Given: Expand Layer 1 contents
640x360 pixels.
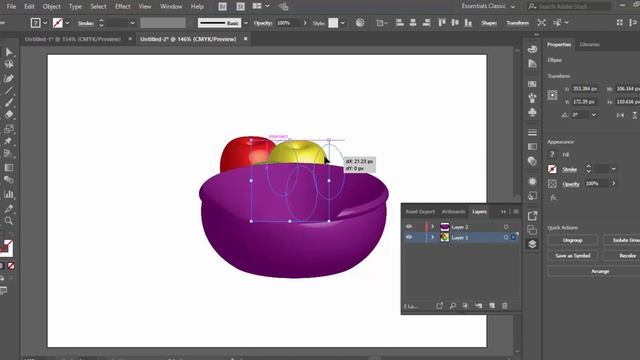Looking at the screenshot, I should [x=432, y=237].
